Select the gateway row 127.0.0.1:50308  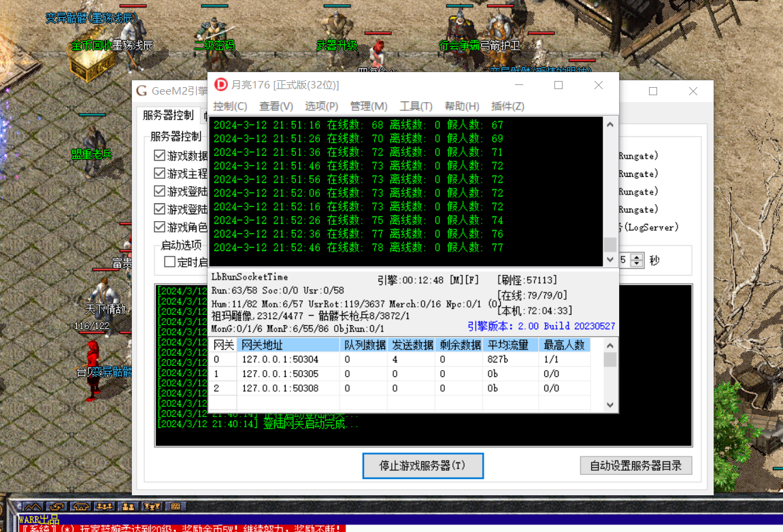(401, 388)
